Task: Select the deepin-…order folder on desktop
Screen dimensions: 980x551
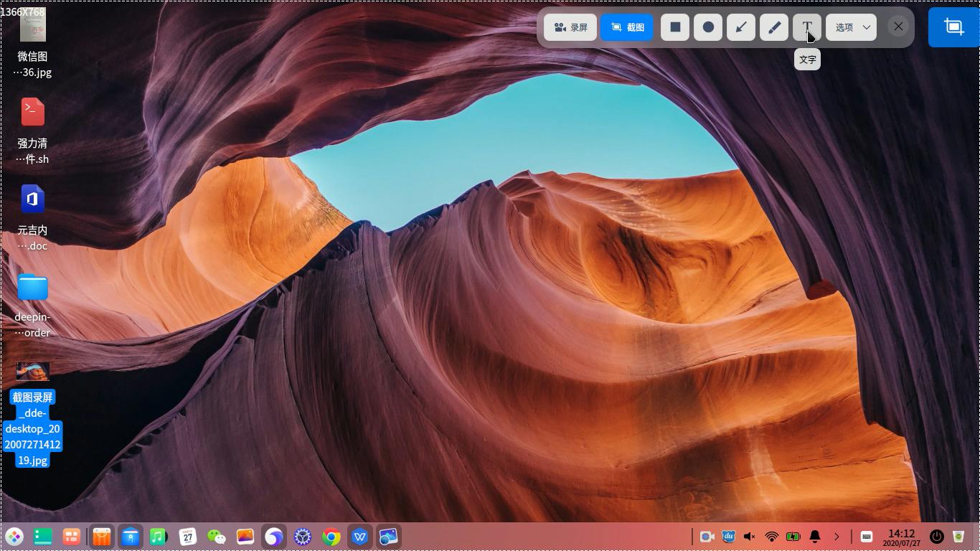Action: coord(33,305)
